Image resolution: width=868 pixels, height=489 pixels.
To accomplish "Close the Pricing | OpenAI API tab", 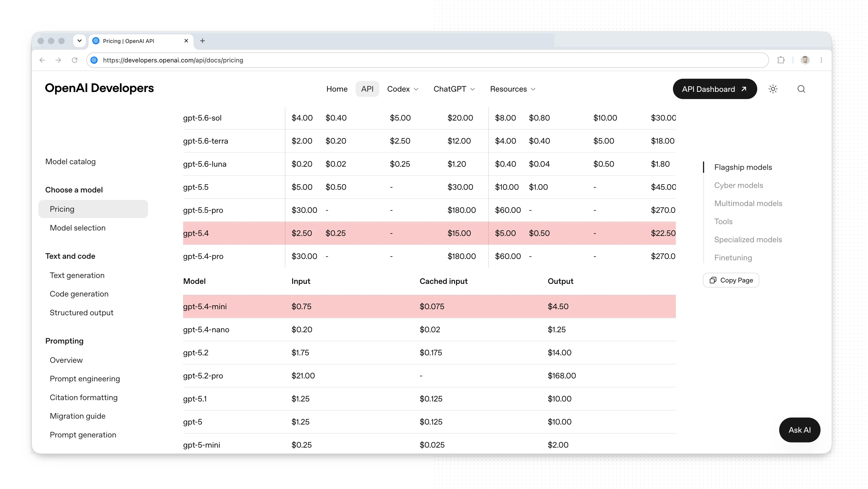I will pyautogui.click(x=186, y=41).
